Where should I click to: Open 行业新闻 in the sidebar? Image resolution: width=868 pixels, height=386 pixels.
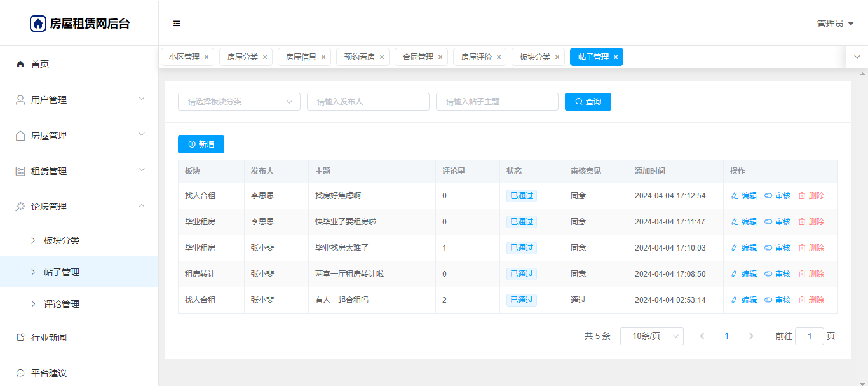click(49, 338)
